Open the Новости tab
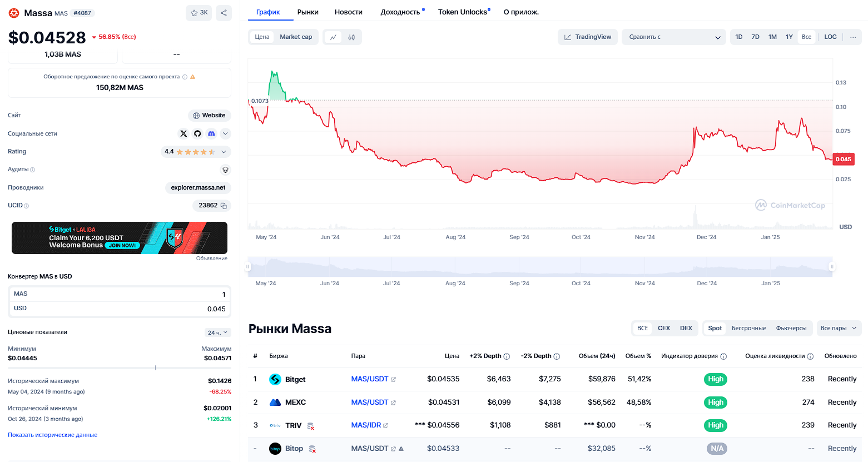The height and width of the screenshot is (462, 868). [349, 12]
